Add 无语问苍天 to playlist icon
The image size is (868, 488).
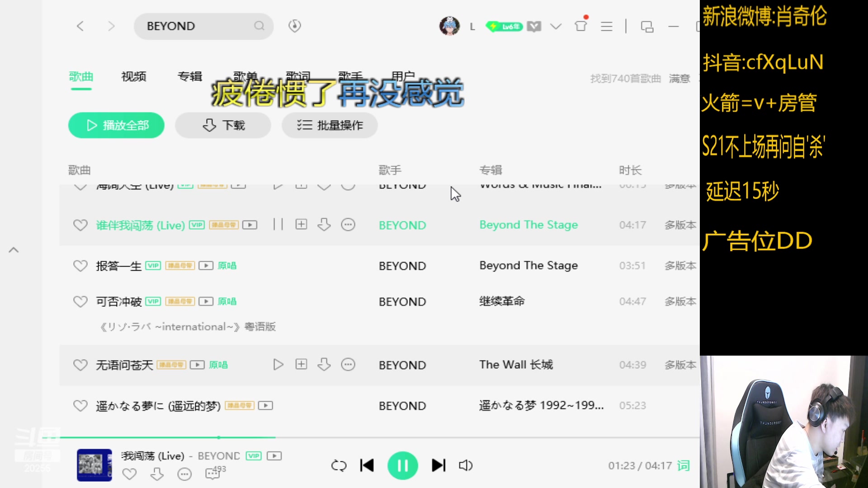301,364
